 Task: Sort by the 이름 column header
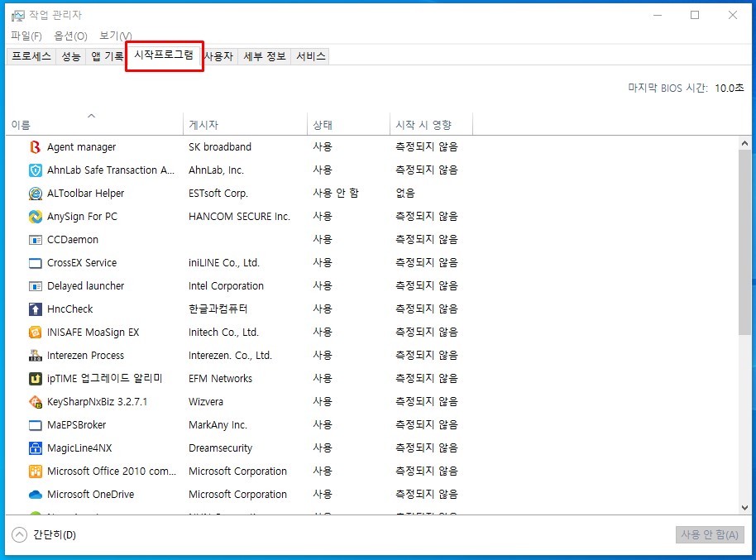(x=94, y=123)
